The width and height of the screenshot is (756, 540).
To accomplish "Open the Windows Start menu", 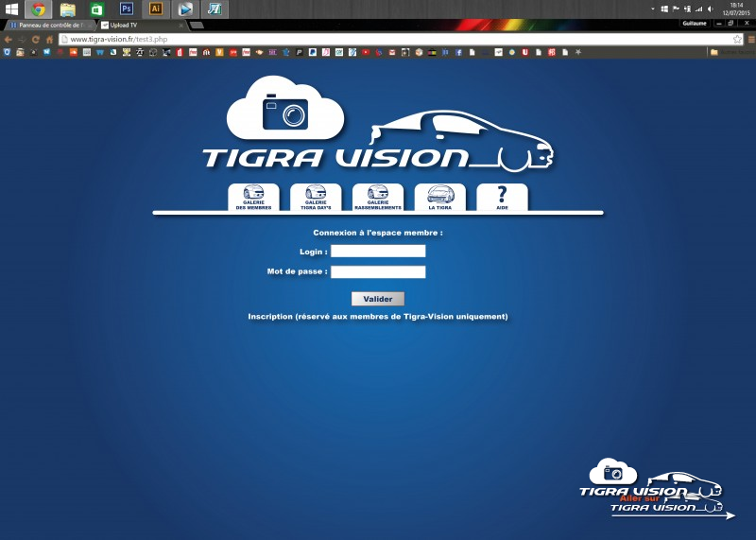I will pyautogui.click(x=11, y=9).
